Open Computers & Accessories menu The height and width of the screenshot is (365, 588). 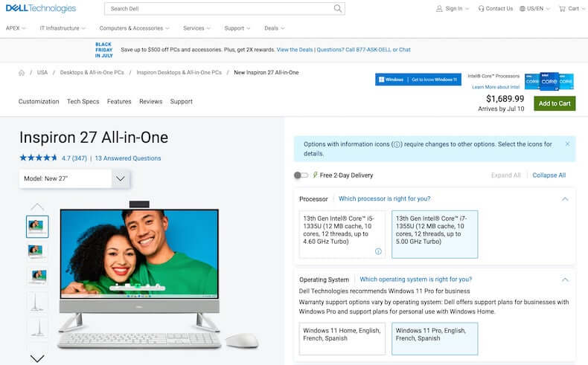click(x=134, y=28)
